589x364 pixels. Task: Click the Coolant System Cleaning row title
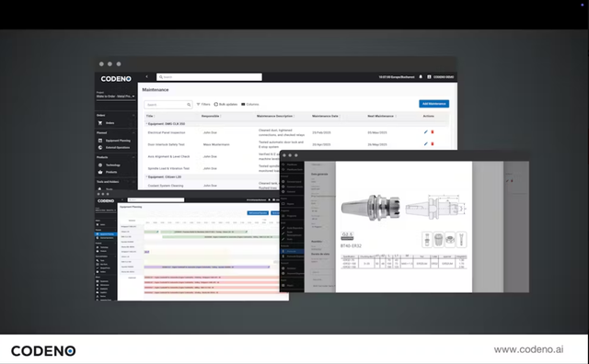(166, 186)
